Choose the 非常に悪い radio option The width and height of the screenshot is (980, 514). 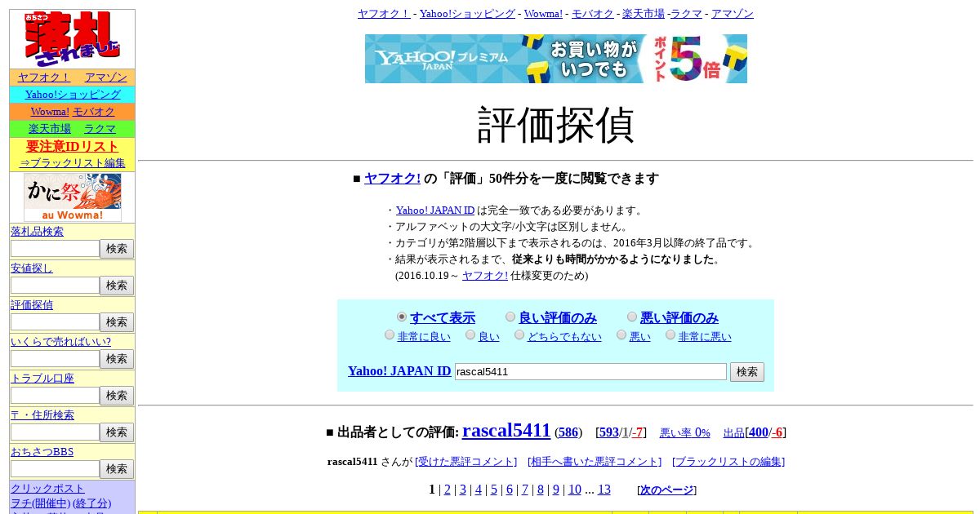(670, 335)
